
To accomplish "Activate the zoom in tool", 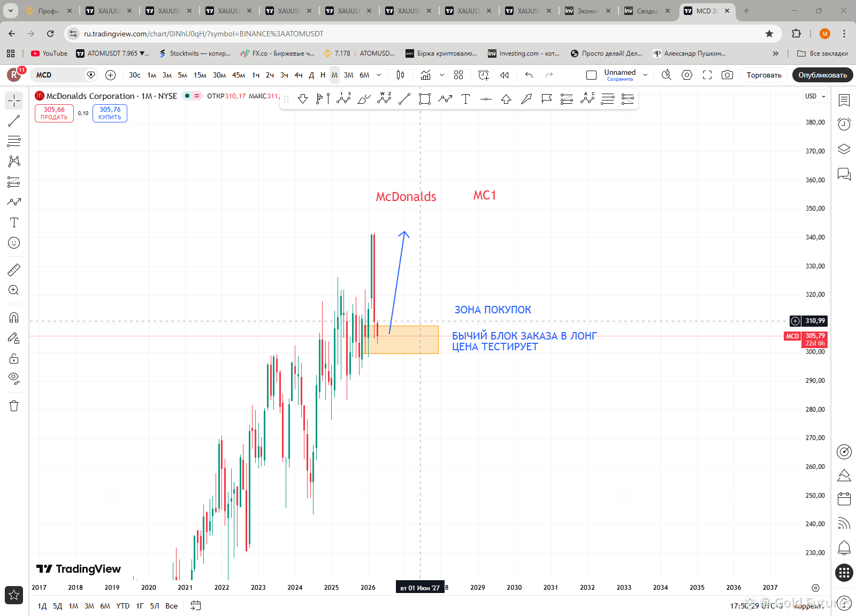I will click(x=14, y=290).
